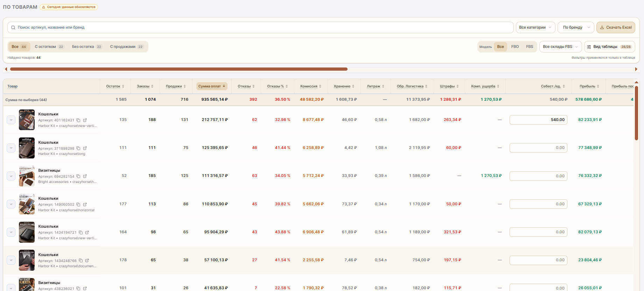
Task: Open the По бренду dropdown
Action: click(576, 27)
